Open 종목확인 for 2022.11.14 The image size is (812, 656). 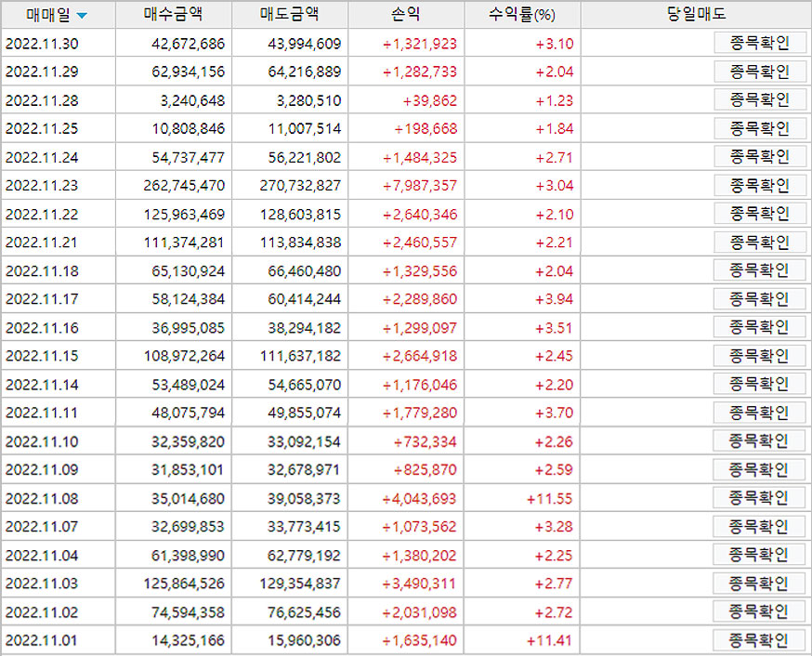point(759,384)
